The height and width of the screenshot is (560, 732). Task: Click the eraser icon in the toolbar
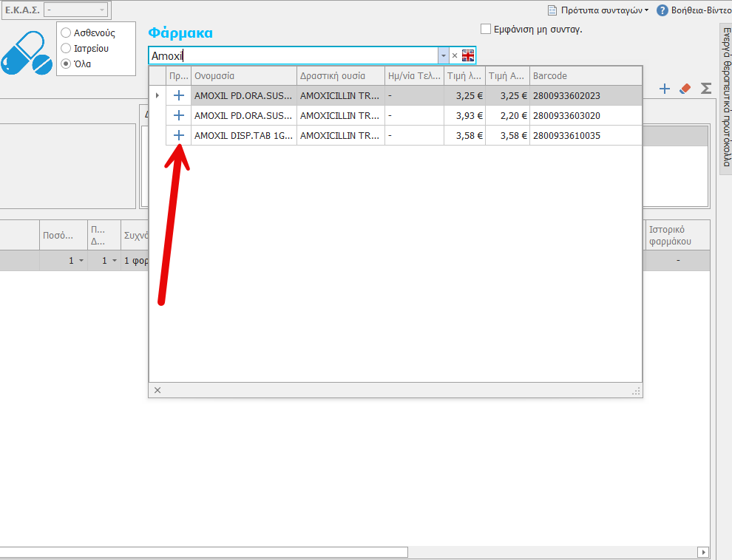tap(685, 89)
